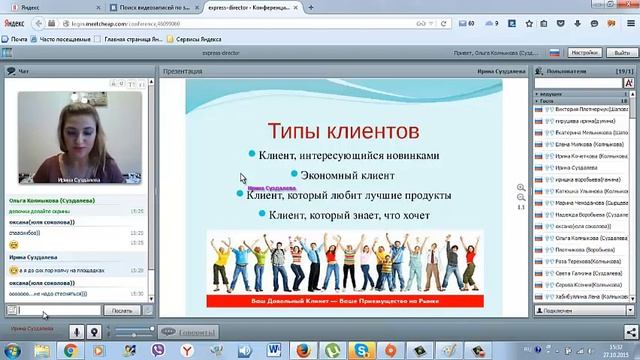Click the A font icon beside user search
Viewport: 640px width, 360px height.
629,83
